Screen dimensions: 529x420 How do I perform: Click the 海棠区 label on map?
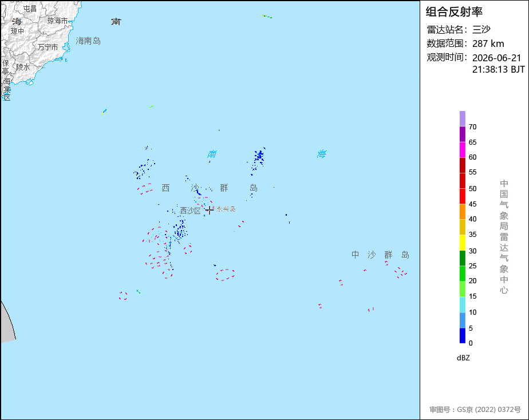coord(7,89)
